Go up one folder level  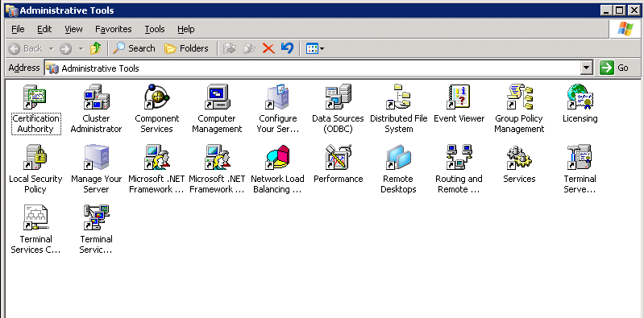coord(96,48)
